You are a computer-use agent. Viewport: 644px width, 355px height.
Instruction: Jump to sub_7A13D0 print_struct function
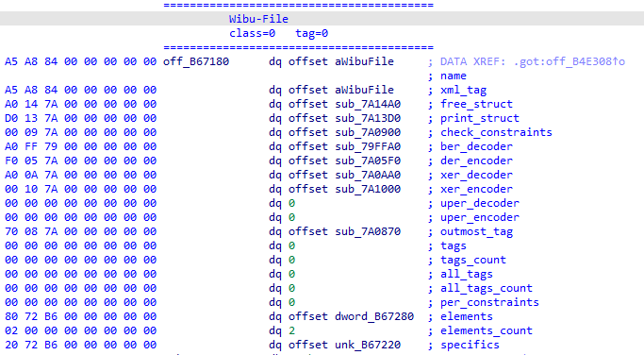click(368, 118)
